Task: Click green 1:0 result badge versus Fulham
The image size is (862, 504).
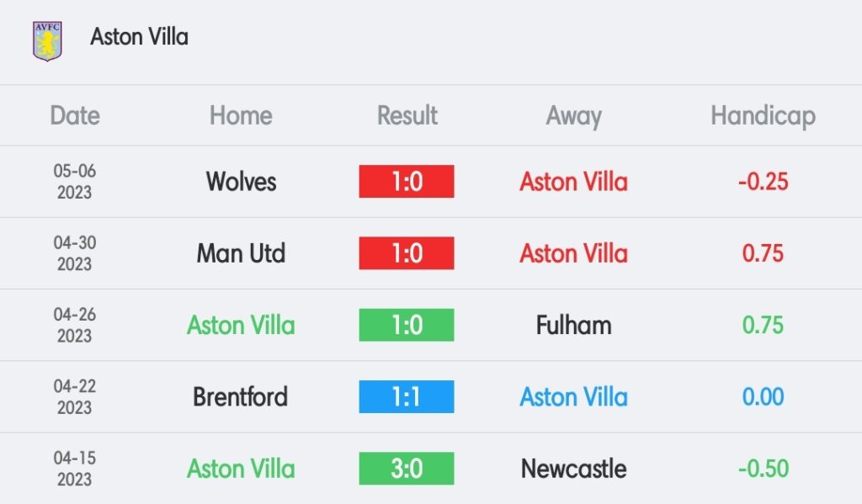Action: 407,326
